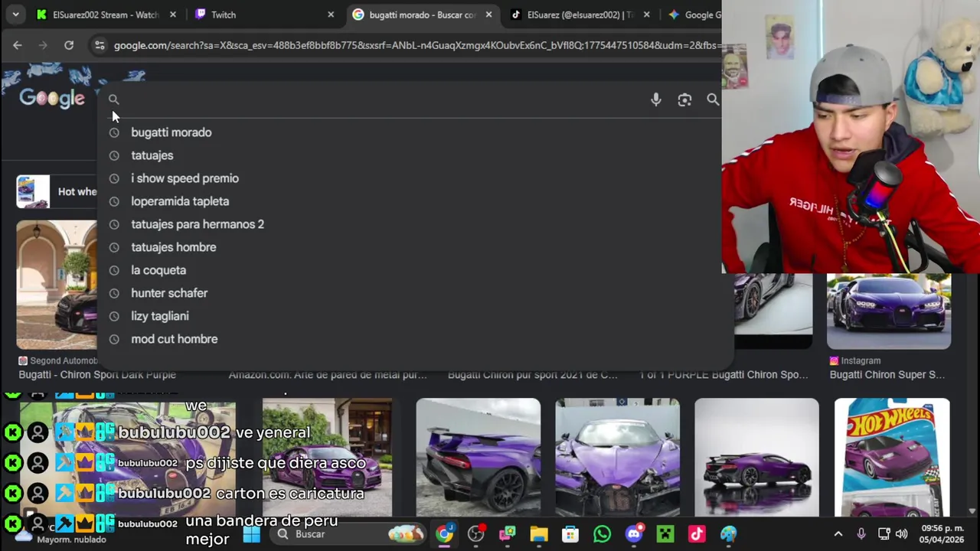Open the tab search dropdown arrow
Screen dimensions: 980x551
click(15, 15)
